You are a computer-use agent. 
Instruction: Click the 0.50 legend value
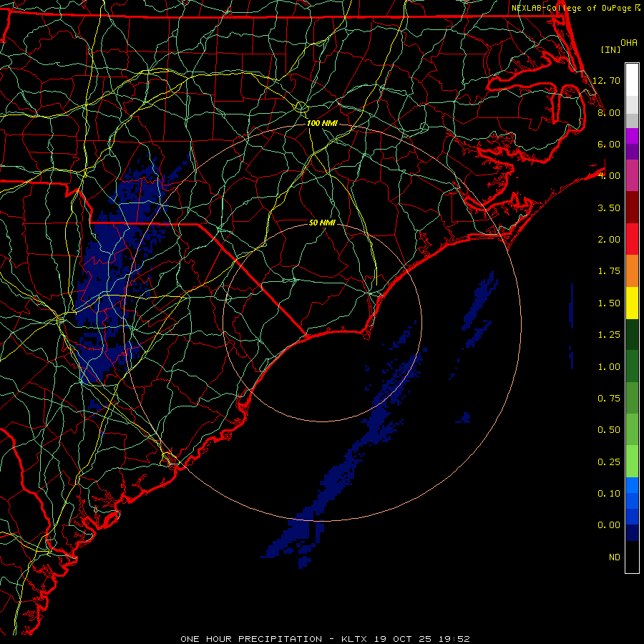(609, 430)
